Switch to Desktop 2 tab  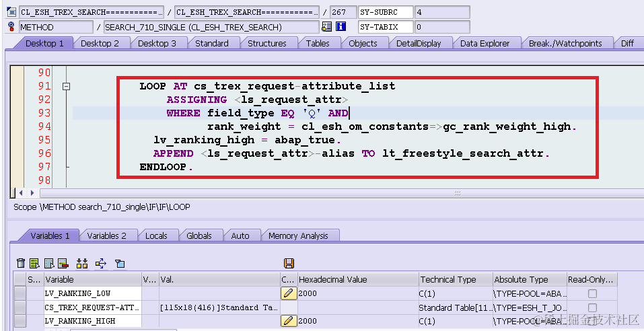[100, 43]
